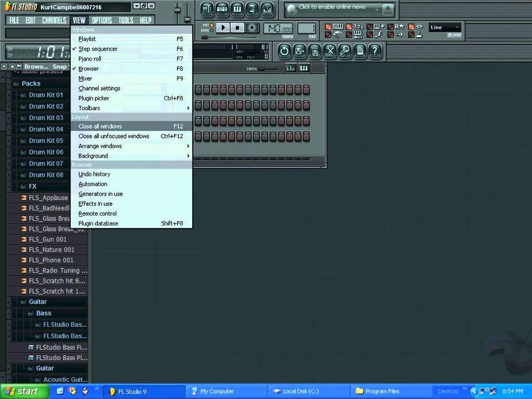Click Play button in transport
This screenshot has height=399, width=532.
tap(223, 28)
